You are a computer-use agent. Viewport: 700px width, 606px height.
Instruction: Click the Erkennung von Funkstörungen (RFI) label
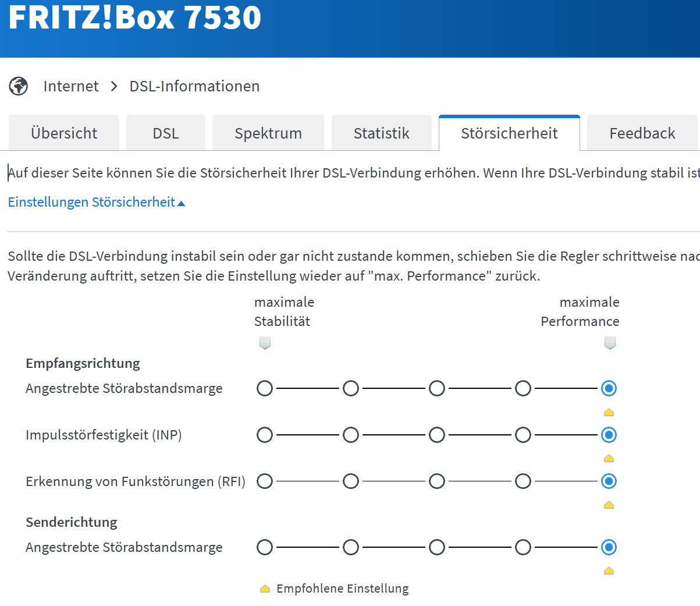(136, 481)
